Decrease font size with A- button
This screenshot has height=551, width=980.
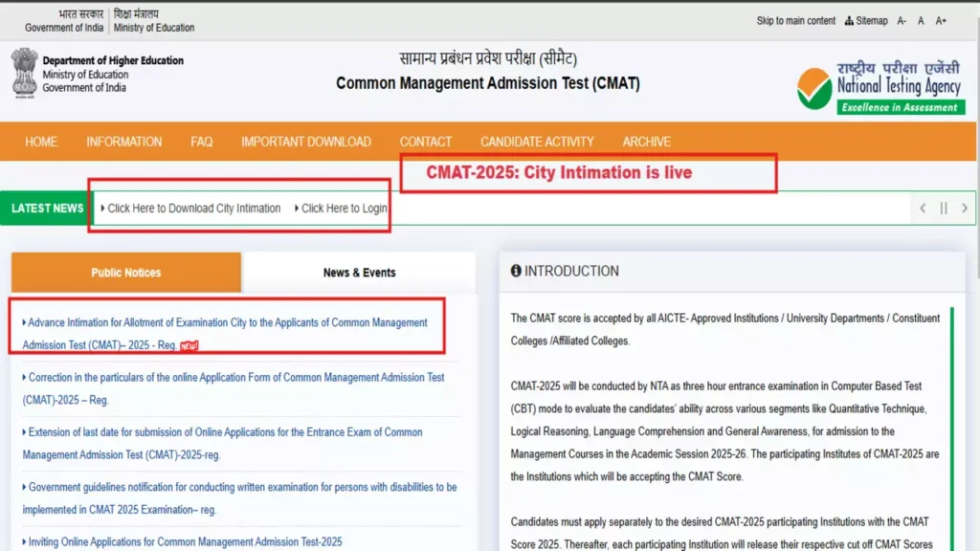pos(902,21)
